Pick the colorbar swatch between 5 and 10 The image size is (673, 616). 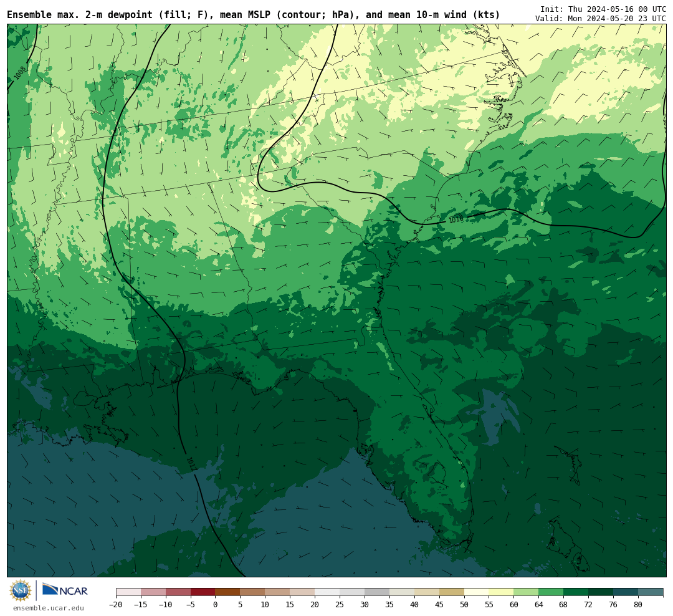[253, 592]
